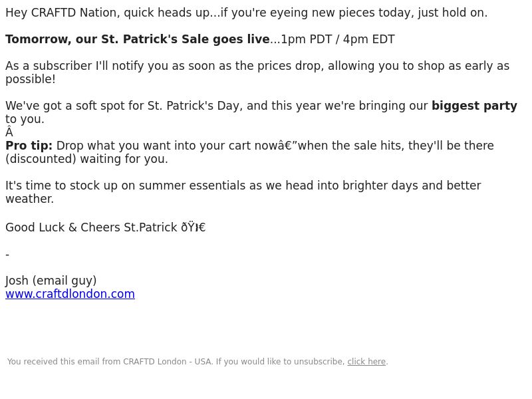Click the 'As a subscriber I'll notify you' sentence
Image resolution: width=532 pixels, height=399 pixels.
coord(257,66)
